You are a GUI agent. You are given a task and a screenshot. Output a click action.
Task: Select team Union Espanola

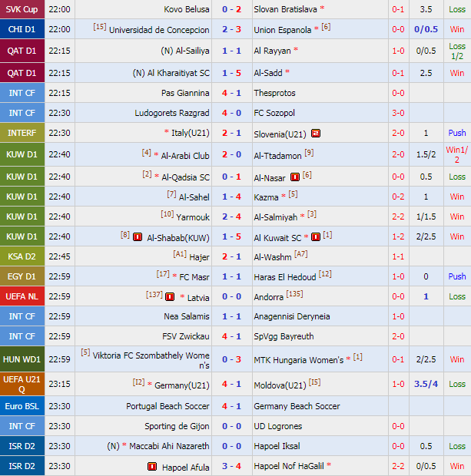pos(283,30)
